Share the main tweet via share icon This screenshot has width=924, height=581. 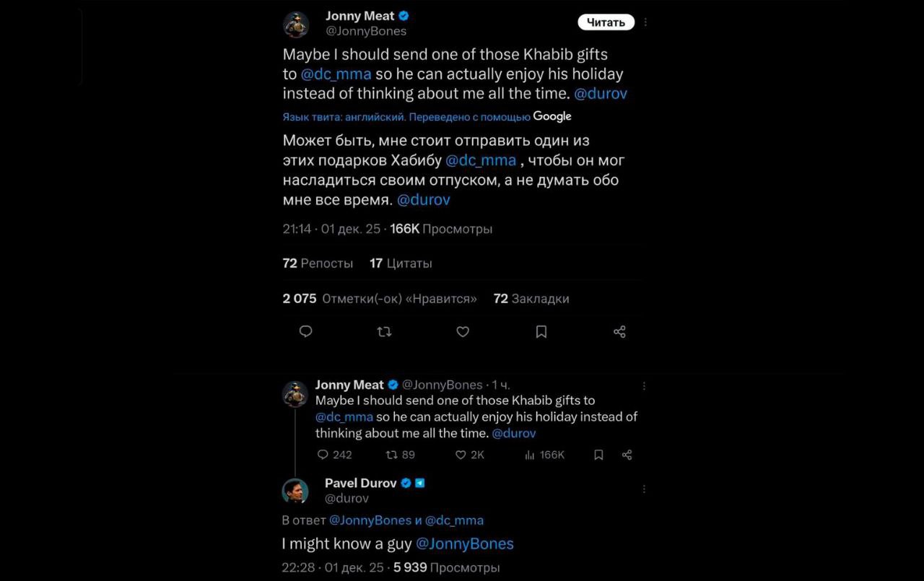coord(619,331)
